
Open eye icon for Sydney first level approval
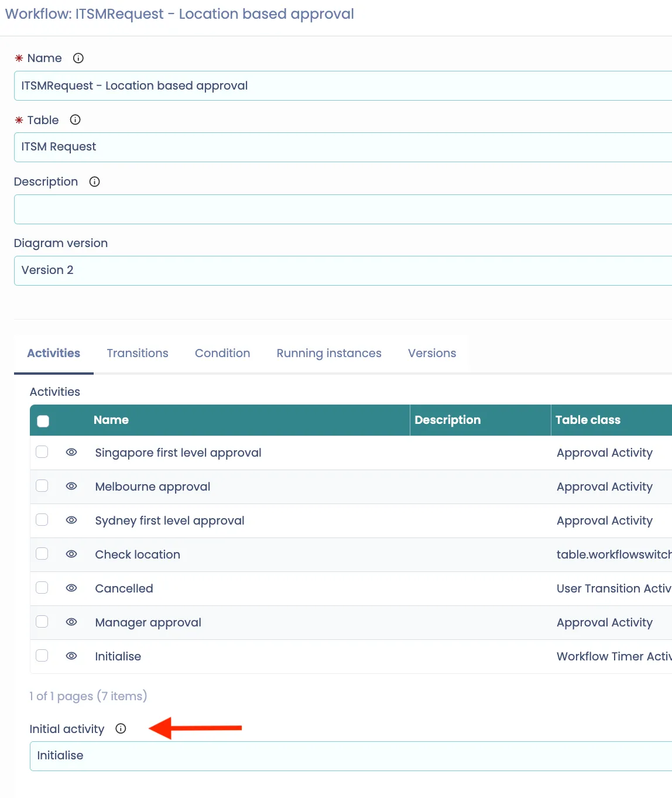[x=71, y=520]
